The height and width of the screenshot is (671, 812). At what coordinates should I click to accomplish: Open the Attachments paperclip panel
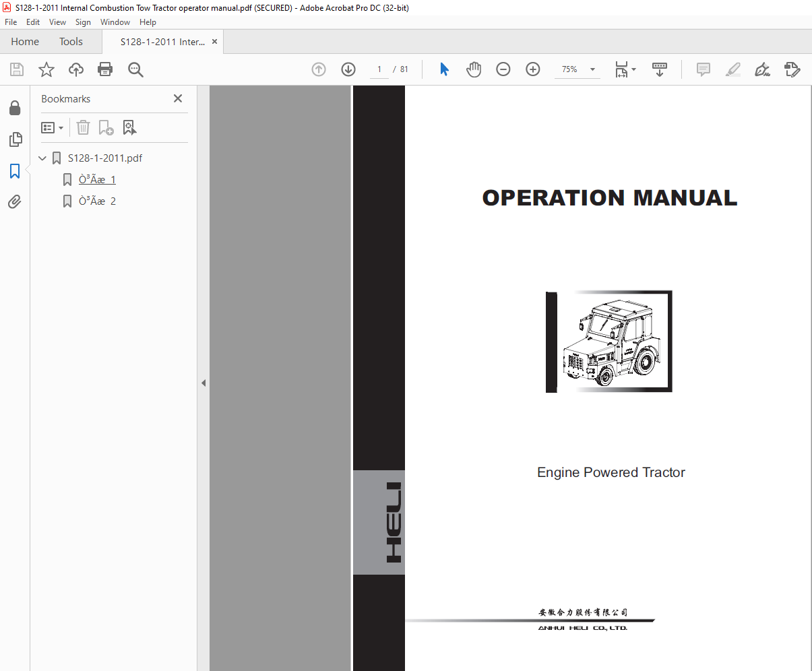point(15,201)
